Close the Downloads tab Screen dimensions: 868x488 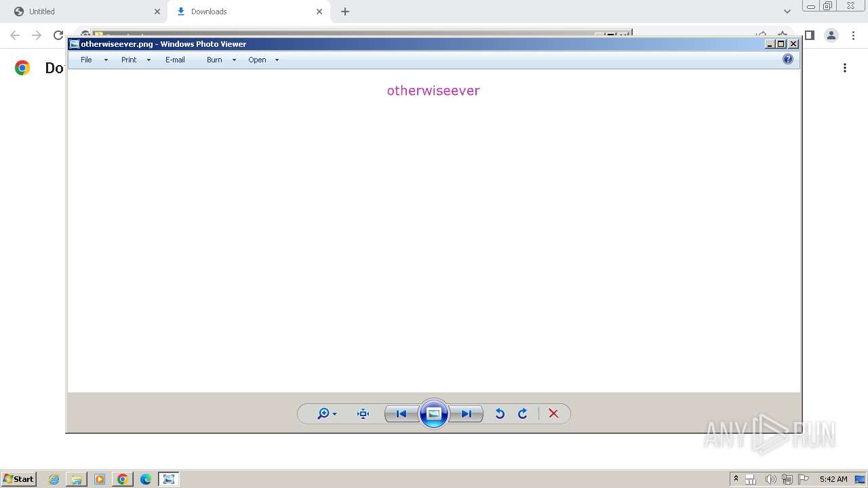[x=319, y=12]
